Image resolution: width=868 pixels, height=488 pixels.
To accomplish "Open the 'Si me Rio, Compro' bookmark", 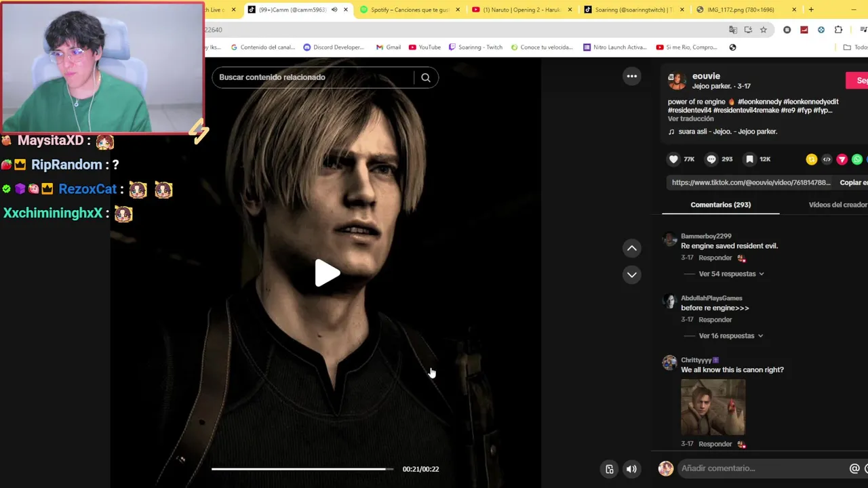I will pos(687,47).
